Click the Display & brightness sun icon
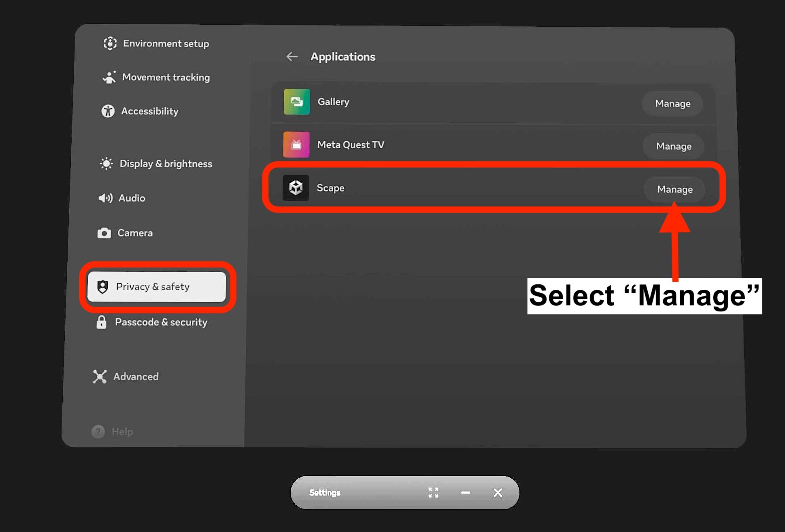 (106, 164)
